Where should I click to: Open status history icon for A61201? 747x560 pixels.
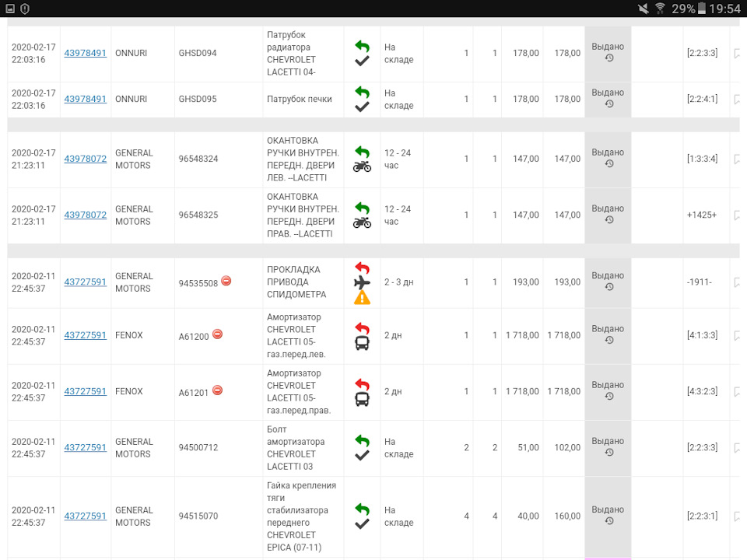click(x=608, y=397)
